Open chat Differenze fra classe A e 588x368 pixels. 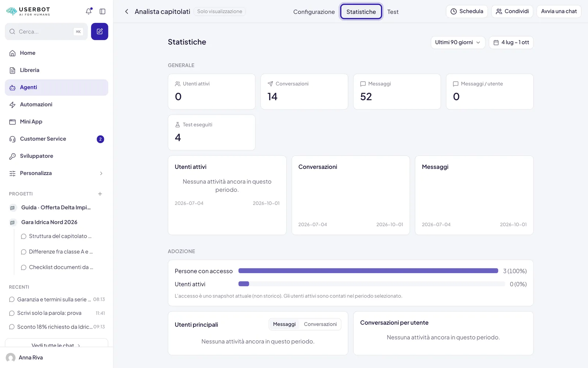pos(61,252)
